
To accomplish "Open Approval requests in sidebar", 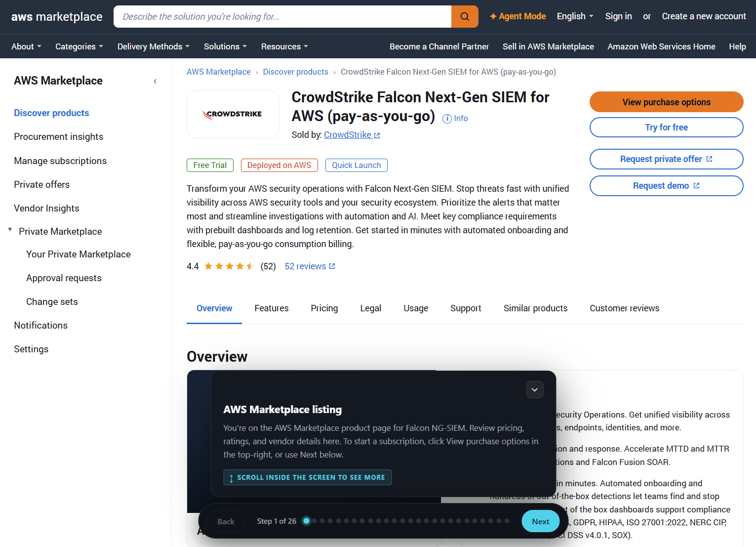I will [64, 278].
